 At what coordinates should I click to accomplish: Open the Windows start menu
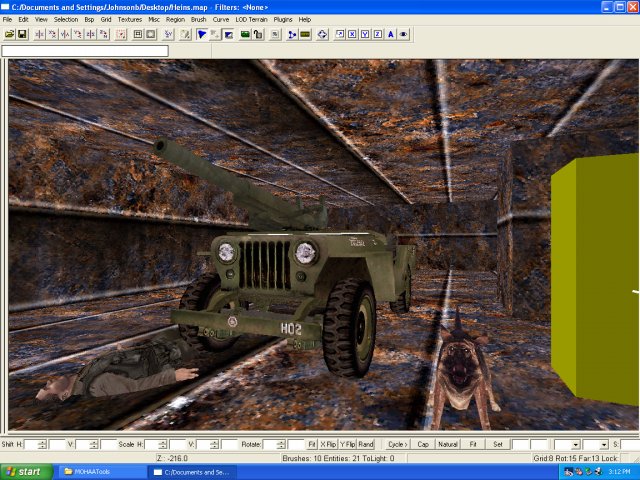click(26, 472)
